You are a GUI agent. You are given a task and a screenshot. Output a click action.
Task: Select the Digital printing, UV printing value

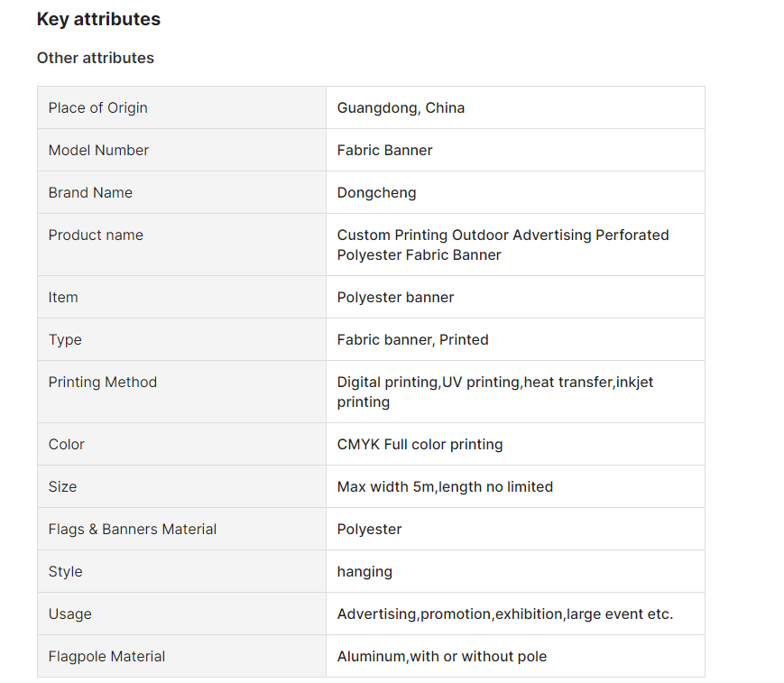tap(495, 392)
